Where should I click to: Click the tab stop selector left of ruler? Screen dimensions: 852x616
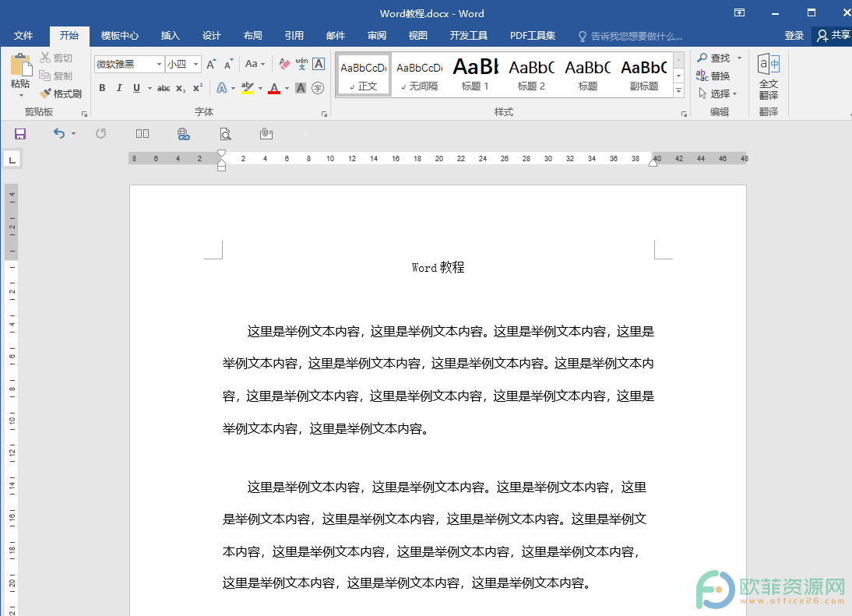tap(12, 159)
